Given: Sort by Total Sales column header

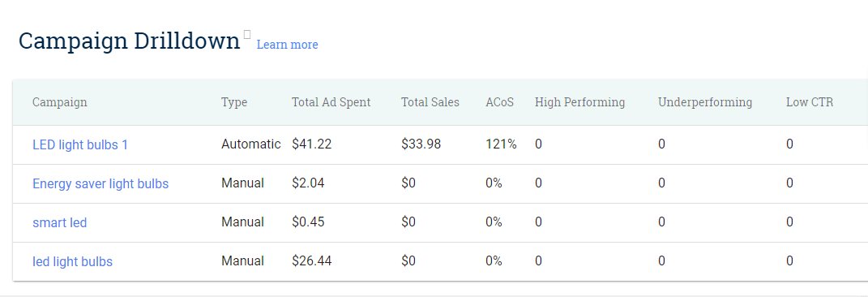Looking at the screenshot, I should tap(430, 102).
